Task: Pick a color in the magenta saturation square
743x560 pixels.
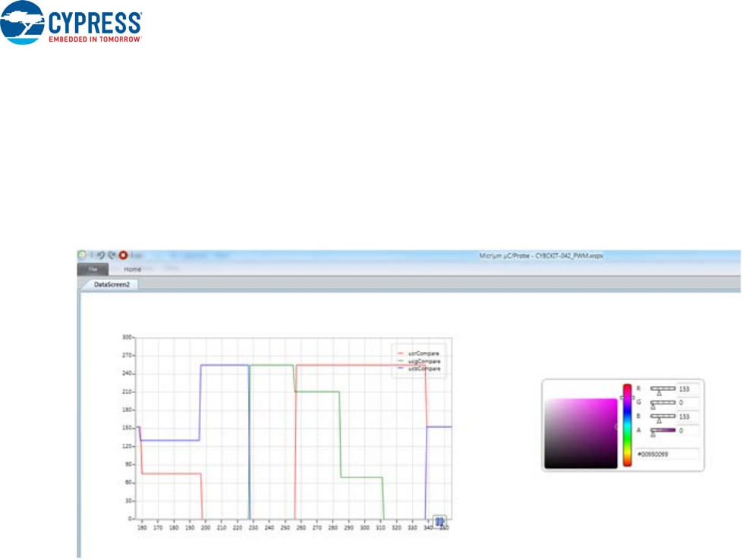Action: coord(581,433)
